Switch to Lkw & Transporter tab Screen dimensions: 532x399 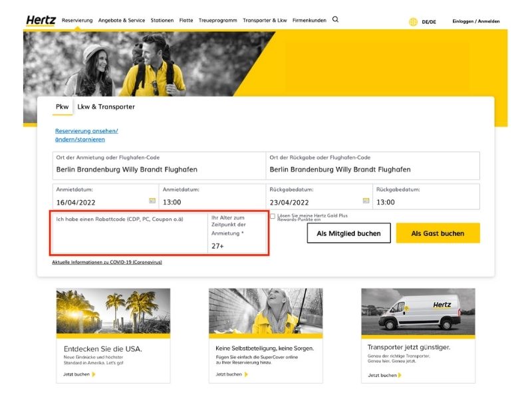coord(106,107)
